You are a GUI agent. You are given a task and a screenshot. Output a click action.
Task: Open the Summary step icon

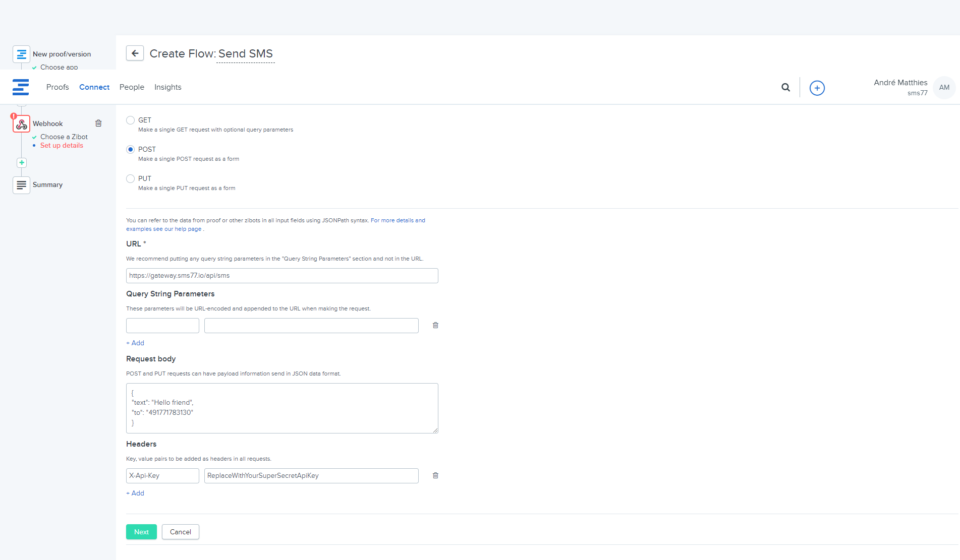click(x=21, y=185)
